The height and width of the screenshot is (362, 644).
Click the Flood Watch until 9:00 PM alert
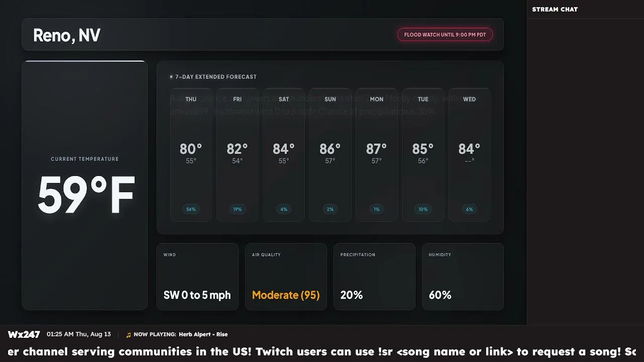[445, 35]
